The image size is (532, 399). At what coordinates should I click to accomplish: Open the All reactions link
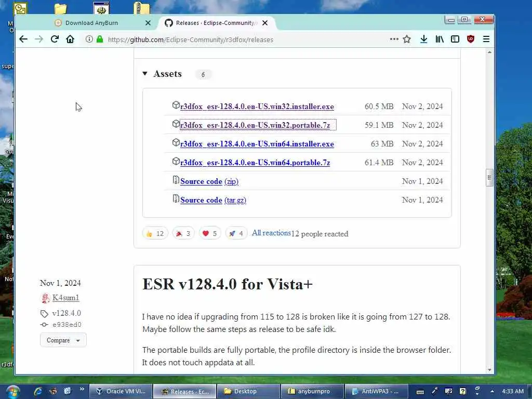click(271, 233)
